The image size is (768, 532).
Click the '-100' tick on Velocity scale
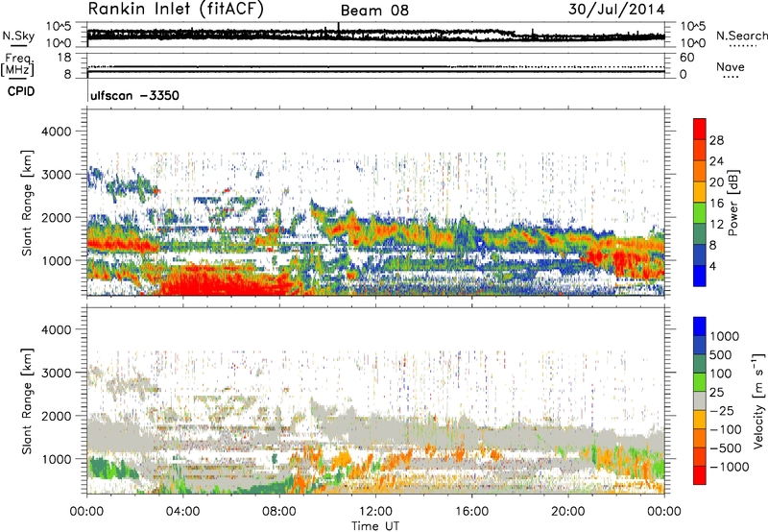click(726, 429)
